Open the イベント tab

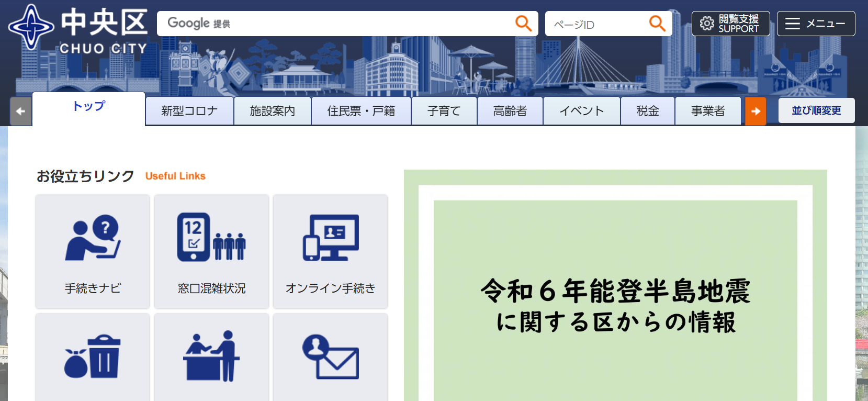582,111
